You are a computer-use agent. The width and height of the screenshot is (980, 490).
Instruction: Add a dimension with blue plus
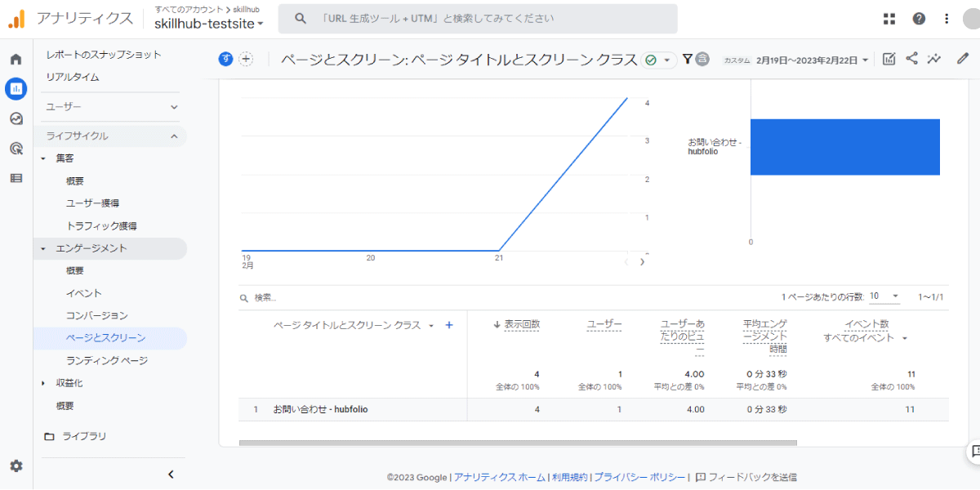click(449, 325)
